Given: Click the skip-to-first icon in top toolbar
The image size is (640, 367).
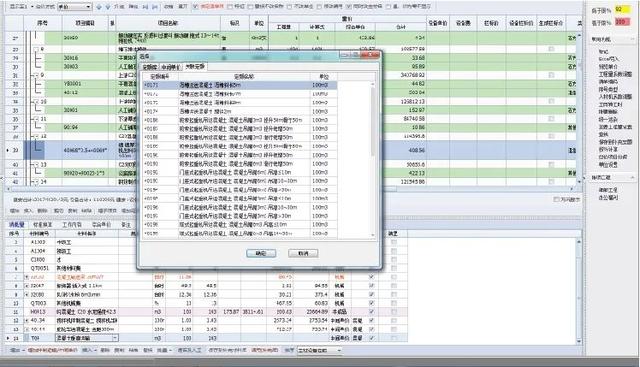Looking at the screenshot, I should (x=146, y=7).
